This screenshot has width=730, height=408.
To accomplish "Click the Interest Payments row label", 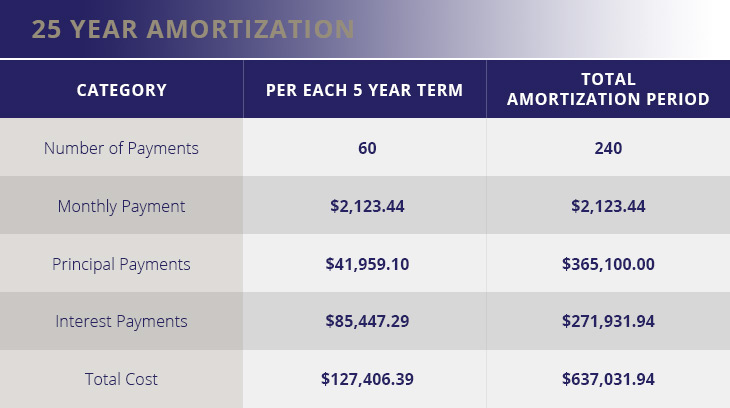I will pyautogui.click(x=122, y=321).
